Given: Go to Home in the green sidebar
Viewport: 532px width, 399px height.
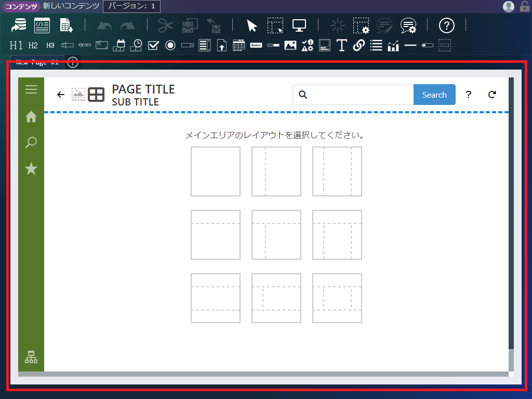Looking at the screenshot, I should tap(31, 117).
